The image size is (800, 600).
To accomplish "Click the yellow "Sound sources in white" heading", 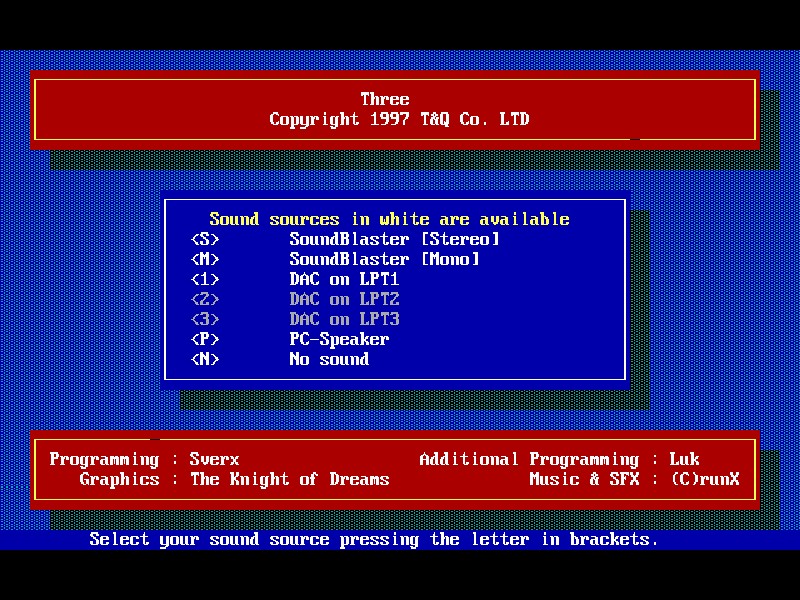I will click(x=389, y=219).
